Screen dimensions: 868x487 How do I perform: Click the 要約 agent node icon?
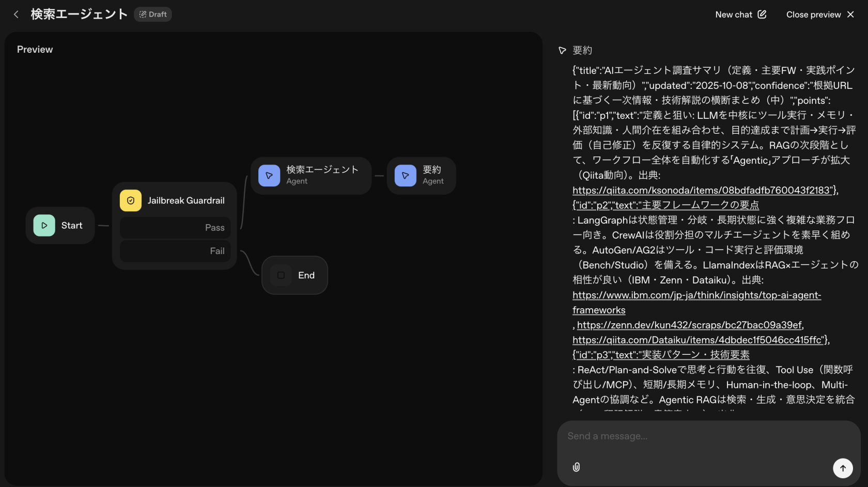pos(406,176)
